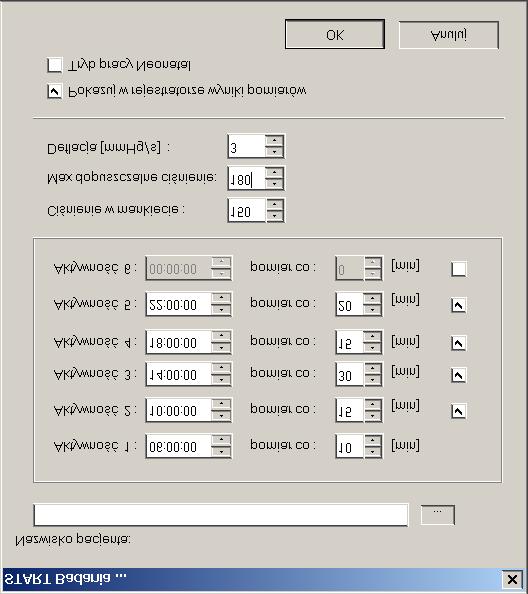Confirm the dialog with the OK button

335,34
